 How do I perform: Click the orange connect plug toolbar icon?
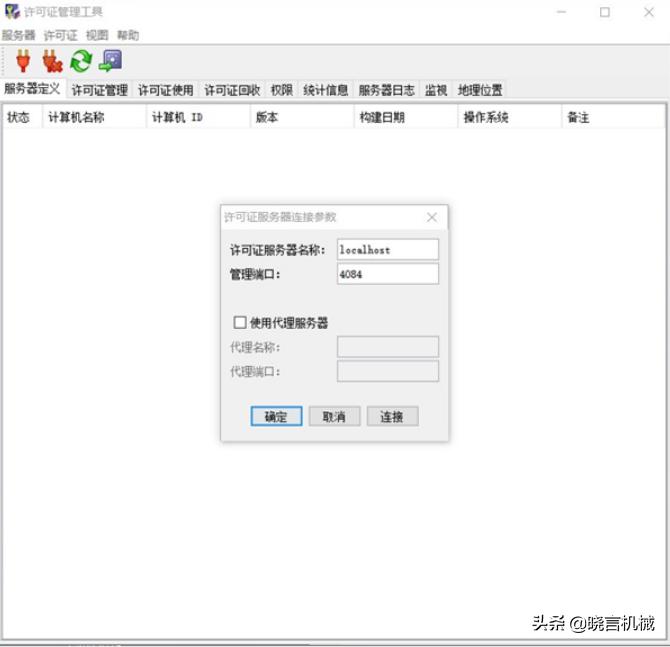coord(23,61)
